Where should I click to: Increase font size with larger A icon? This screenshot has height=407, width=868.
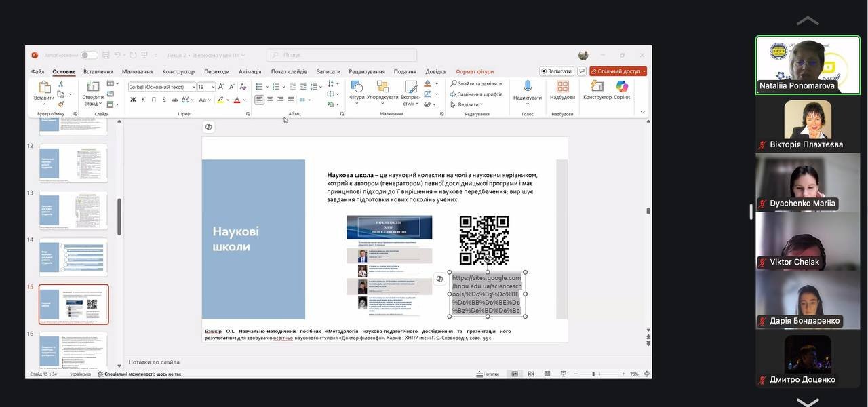221,87
